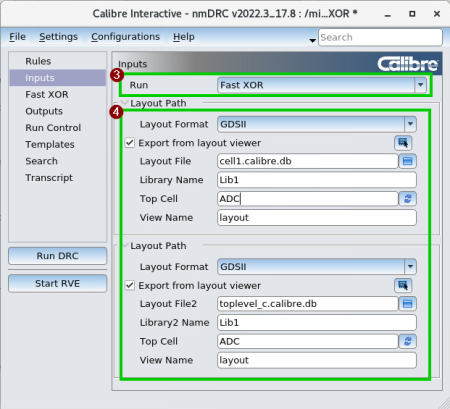Viewport: 450px width, 409px height.
Task: Browse for Layout File cell1.calibre.db
Action: coord(407,161)
